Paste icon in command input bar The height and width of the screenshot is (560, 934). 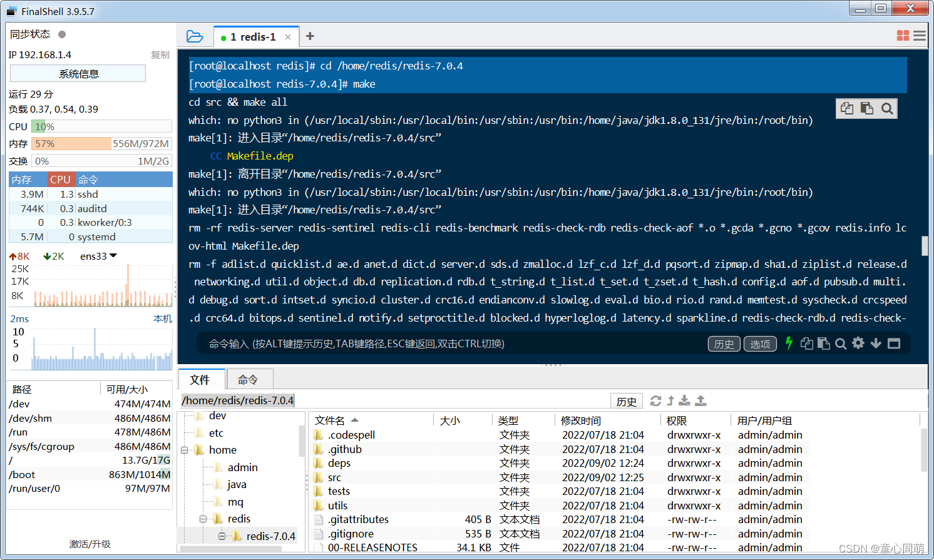[x=824, y=343]
